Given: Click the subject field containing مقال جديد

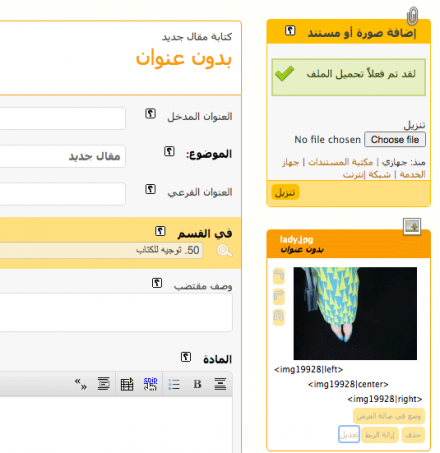Looking at the screenshot, I should point(63,156).
